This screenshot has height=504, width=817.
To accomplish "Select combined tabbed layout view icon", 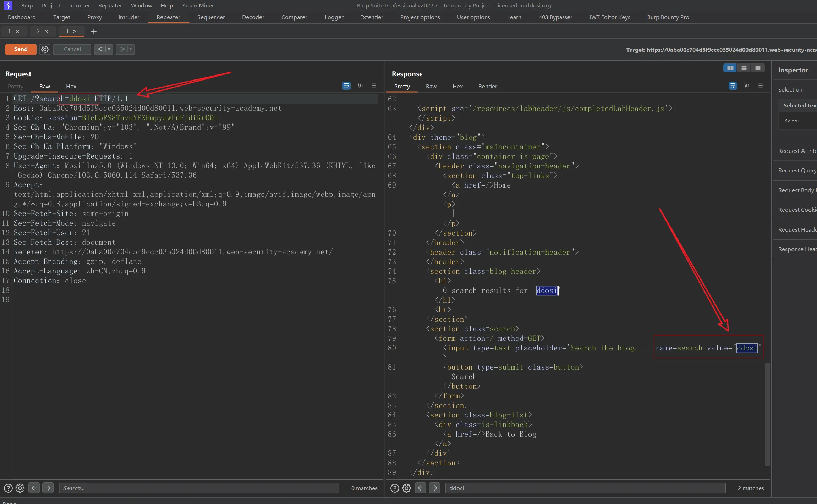I will tap(758, 68).
